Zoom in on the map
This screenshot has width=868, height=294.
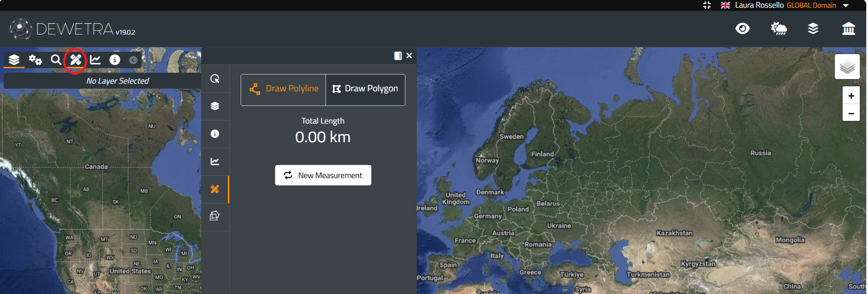point(851,95)
